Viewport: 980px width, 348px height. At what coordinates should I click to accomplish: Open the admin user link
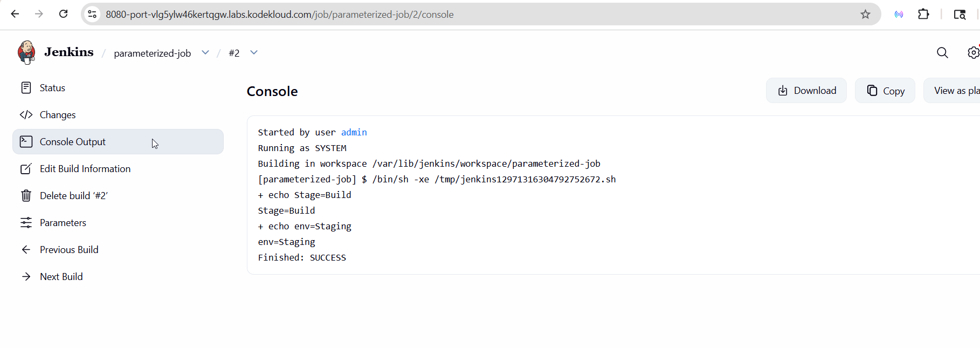tap(354, 133)
